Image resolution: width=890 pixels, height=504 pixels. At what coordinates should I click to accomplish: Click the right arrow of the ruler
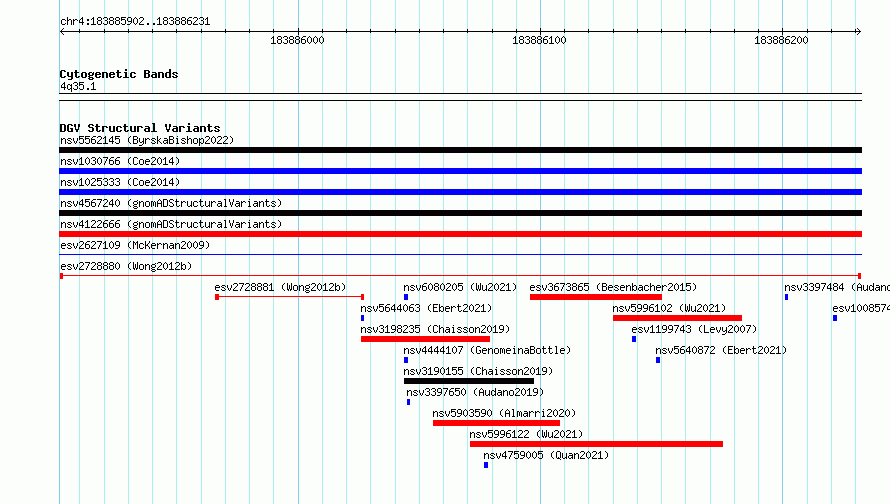858,31
